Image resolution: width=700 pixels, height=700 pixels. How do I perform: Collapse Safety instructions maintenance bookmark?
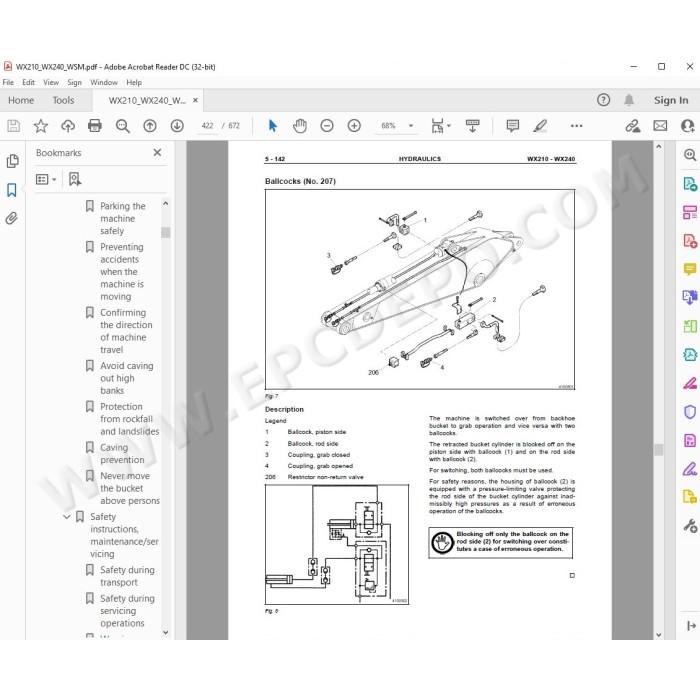point(67,517)
